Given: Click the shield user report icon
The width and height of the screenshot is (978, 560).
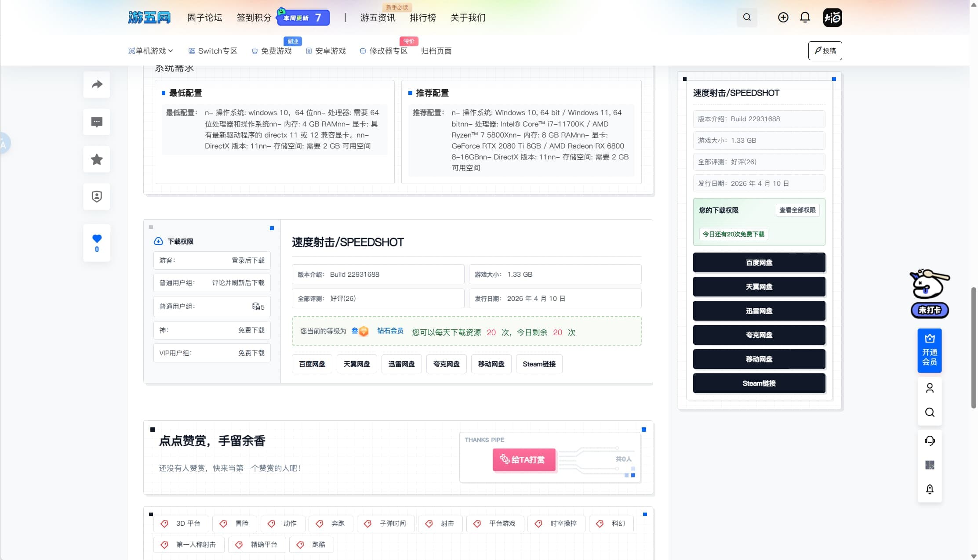Looking at the screenshot, I should (x=97, y=196).
